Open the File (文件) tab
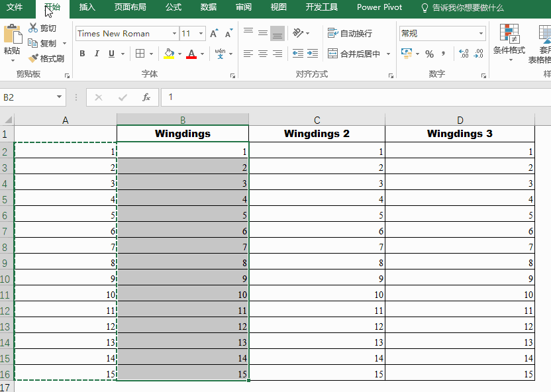Screen dimensions: 551x392 pos(15,7)
